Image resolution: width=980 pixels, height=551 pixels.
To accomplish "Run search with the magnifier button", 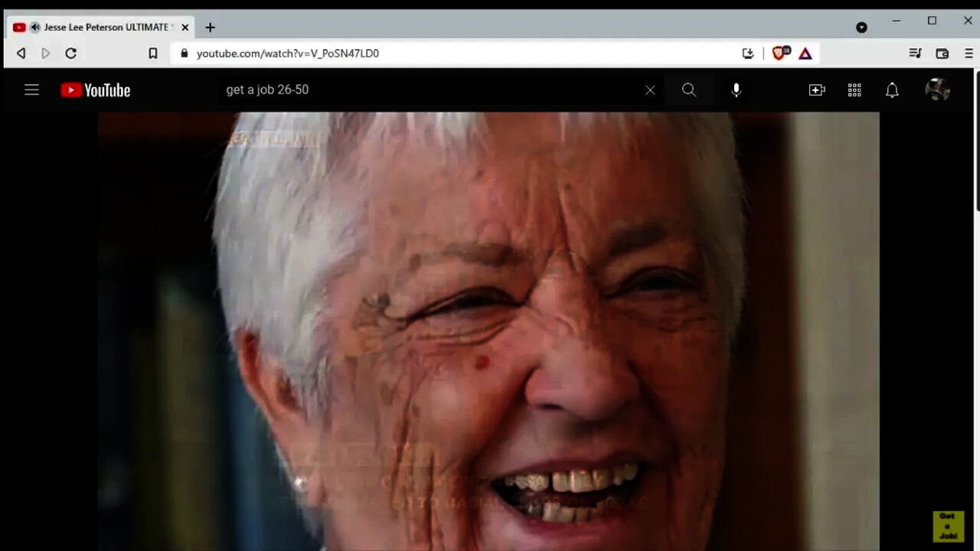I will tap(689, 90).
